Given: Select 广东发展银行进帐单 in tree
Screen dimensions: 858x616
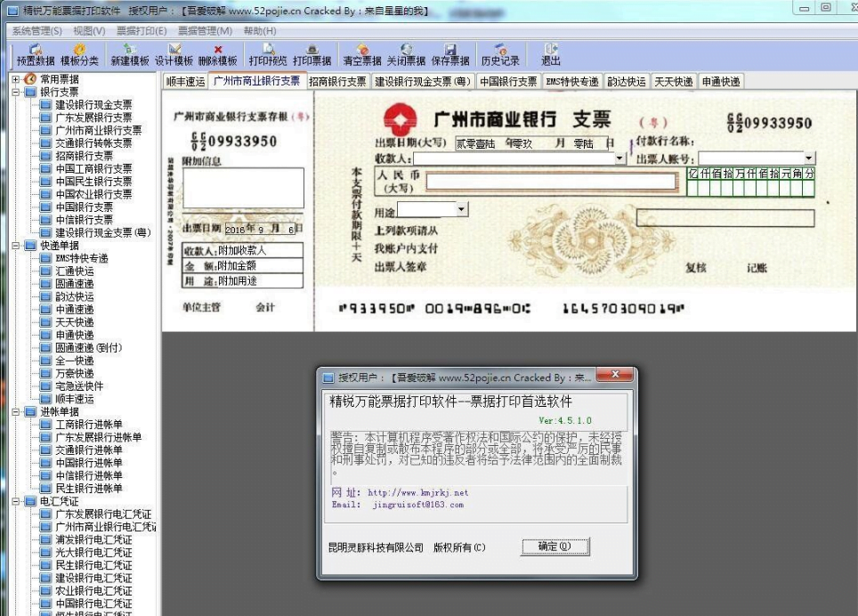Looking at the screenshot, I should (x=99, y=437).
